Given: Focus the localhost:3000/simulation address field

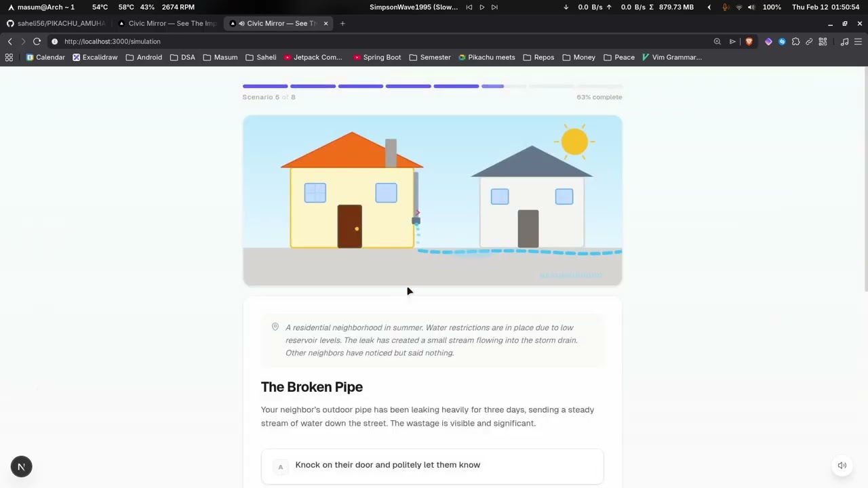Looking at the screenshot, I should (x=113, y=41).
